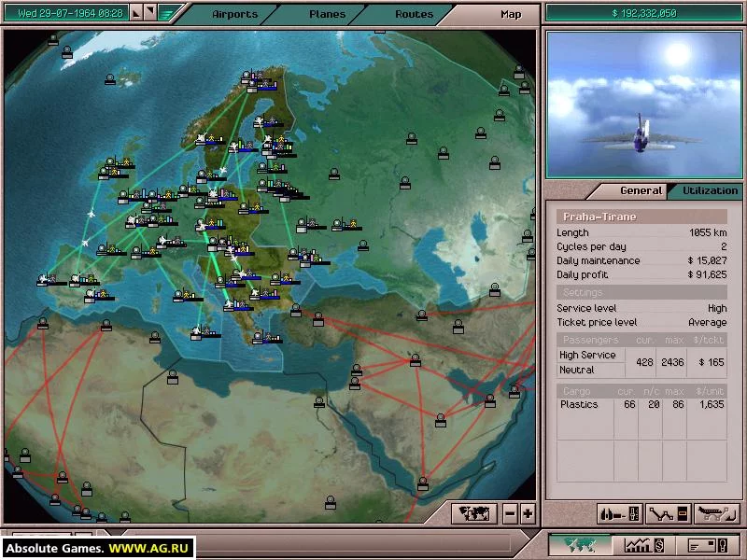Click ticket price $ 165
This screenshot has width=747, height=560.
click(712, 362)
